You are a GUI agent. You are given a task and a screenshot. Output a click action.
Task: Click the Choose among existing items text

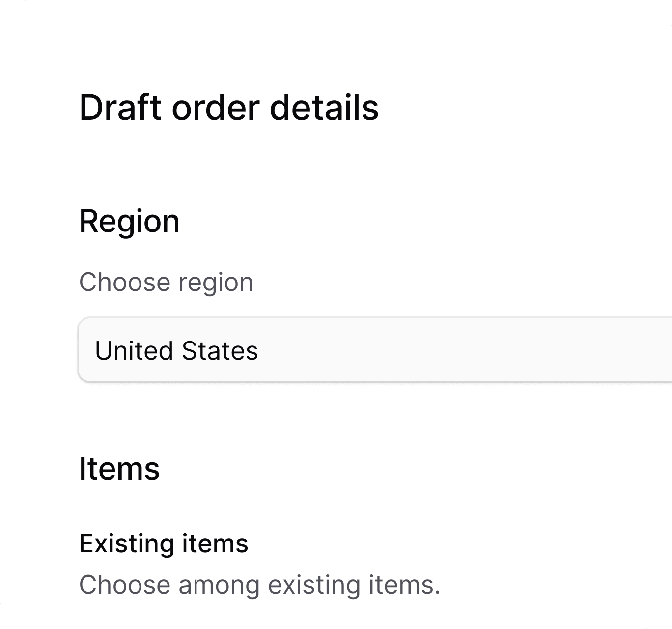[260, 584]
